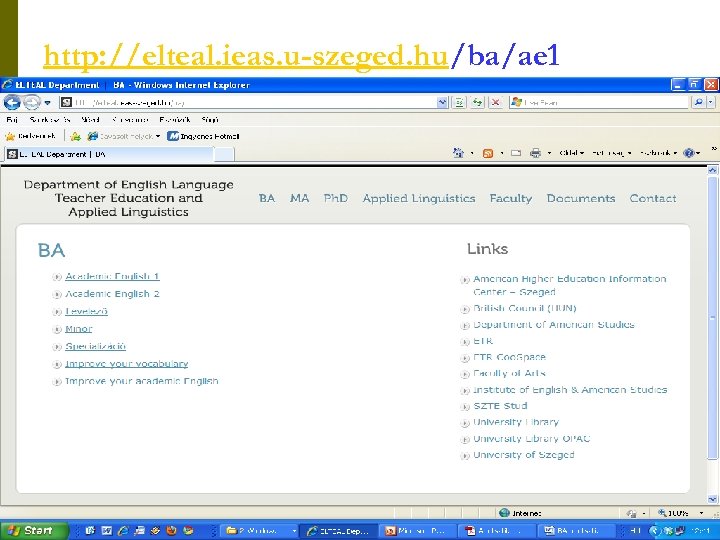This screenshot has height=540, width=720.
Task: Open the Faculty nav link
Action: pos(511,198)
